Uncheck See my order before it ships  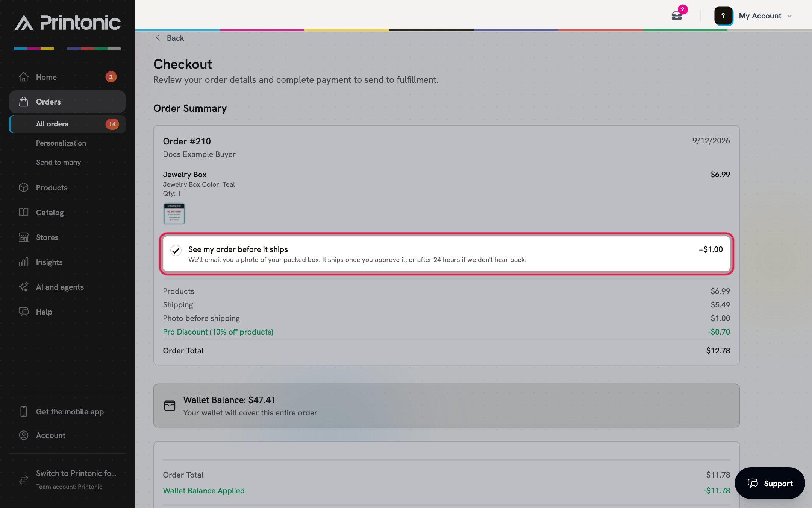coord(176,250)
